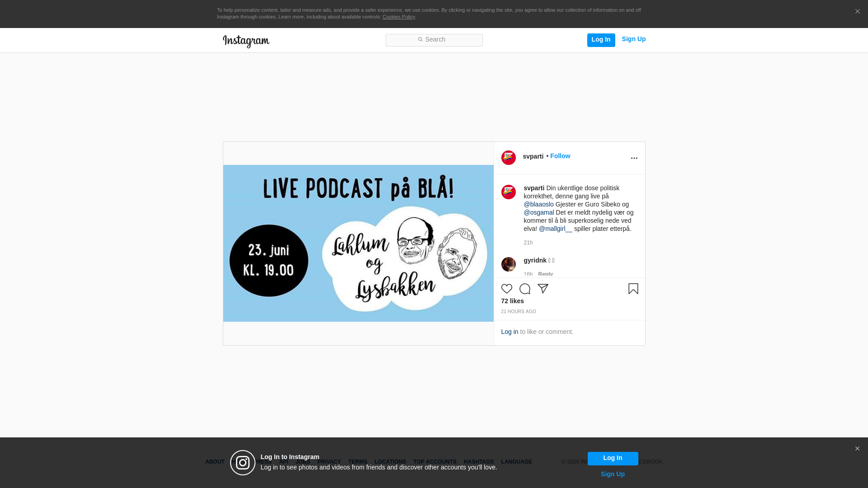The height and width of the screenshot is (488, 868).
Task: Open the @mallgirl__ mention
Action: [555, 229]
